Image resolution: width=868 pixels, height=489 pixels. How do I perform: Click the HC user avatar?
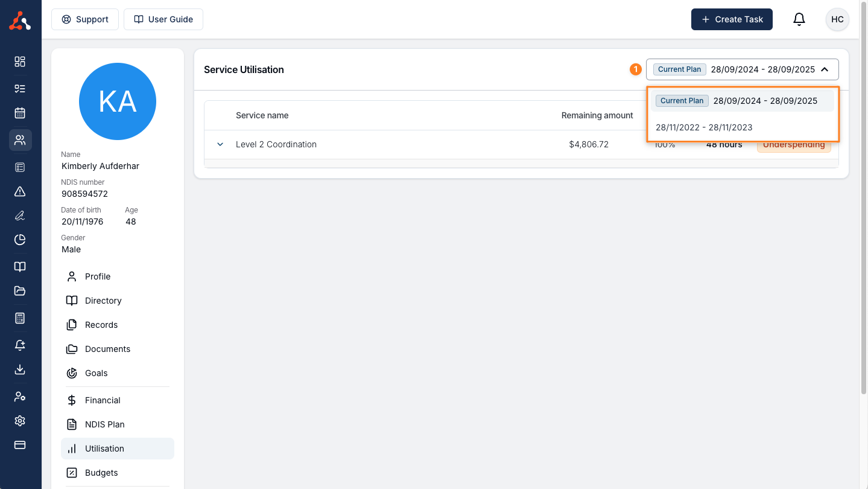(x=837, y=19)
